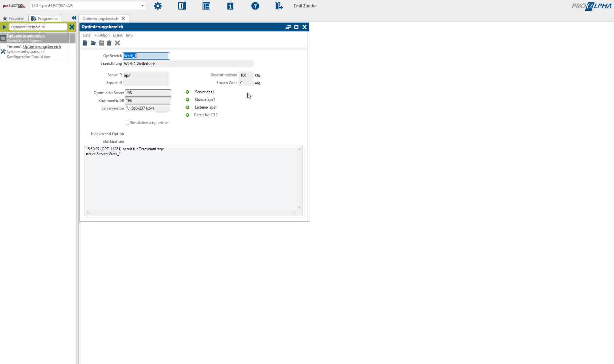614x364 pixels.
Task: Toggle the Simulationsergebnisse checkbox
Action: [x=127, y=123]
